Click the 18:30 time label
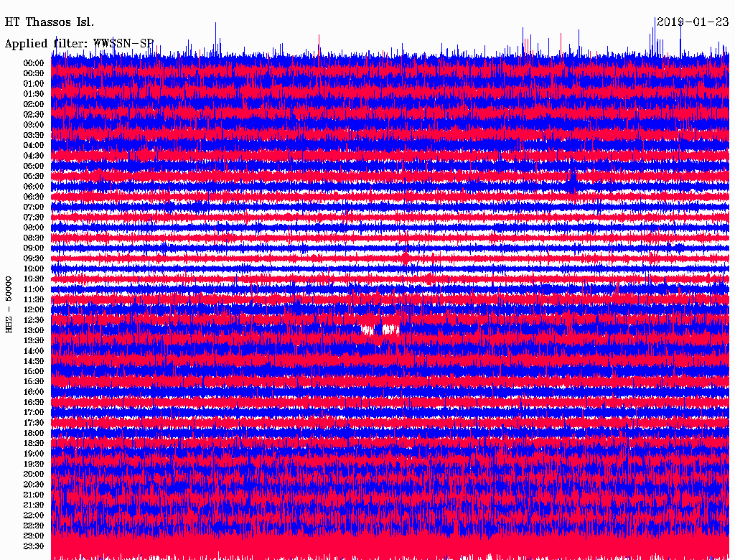735x560 pixels. (x=34, y=444)
